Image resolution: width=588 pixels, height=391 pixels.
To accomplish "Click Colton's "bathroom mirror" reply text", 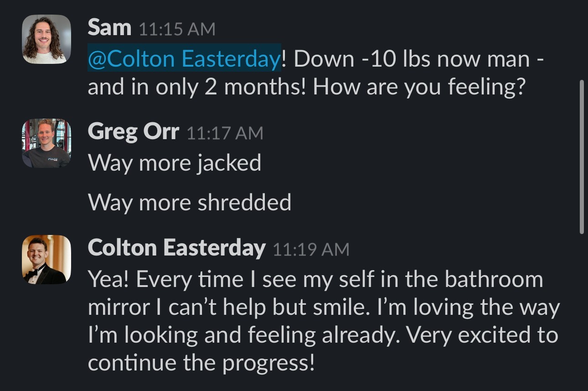I will 324,322.
